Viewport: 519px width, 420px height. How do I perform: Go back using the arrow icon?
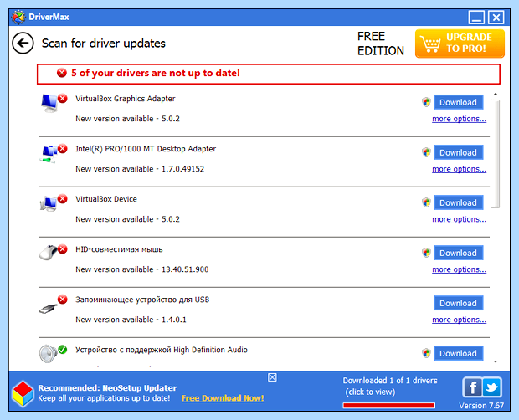pyautogui.click(x=23, y=43)
